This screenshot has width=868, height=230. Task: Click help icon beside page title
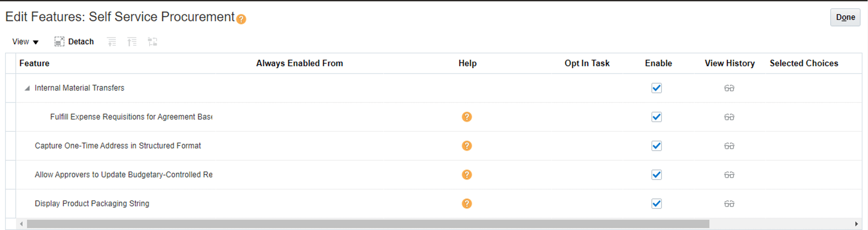coord(241,19)
